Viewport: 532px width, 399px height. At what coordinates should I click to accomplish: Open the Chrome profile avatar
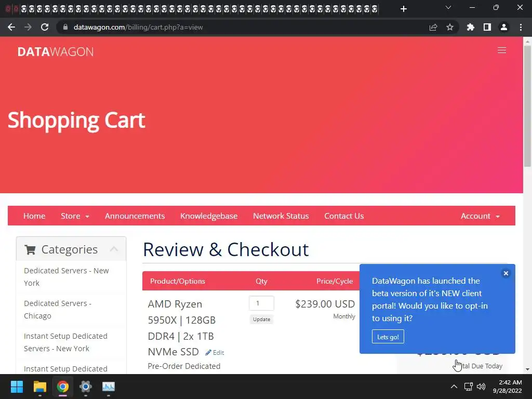coord(504,27)
